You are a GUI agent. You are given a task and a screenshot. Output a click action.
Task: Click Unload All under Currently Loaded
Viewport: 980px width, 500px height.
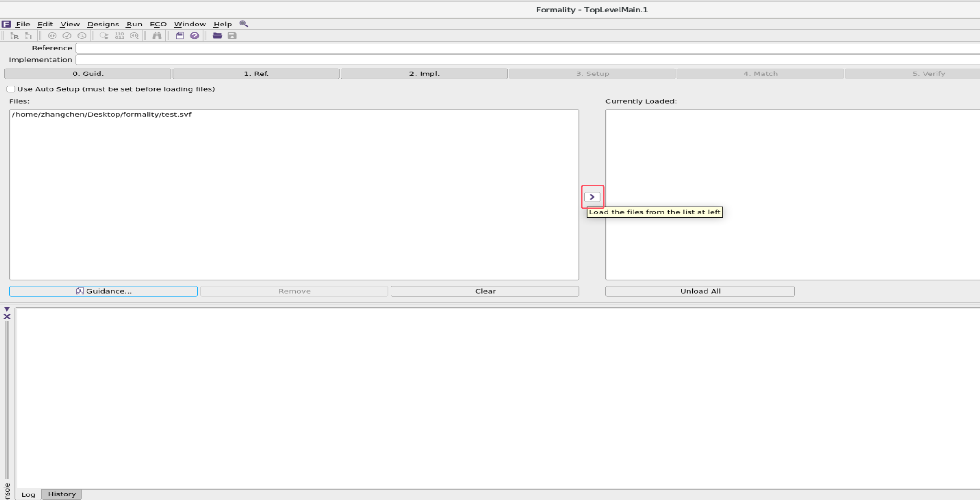[700, 291]
